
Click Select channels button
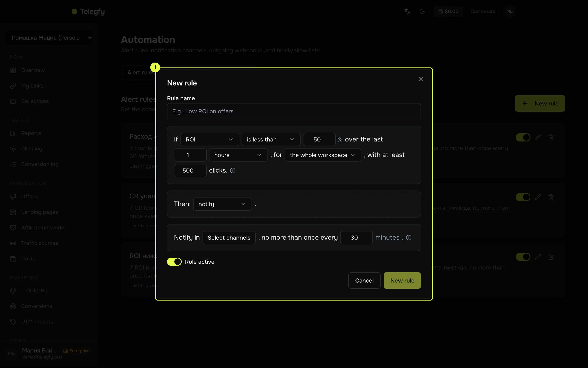click(x=229, y=238)
